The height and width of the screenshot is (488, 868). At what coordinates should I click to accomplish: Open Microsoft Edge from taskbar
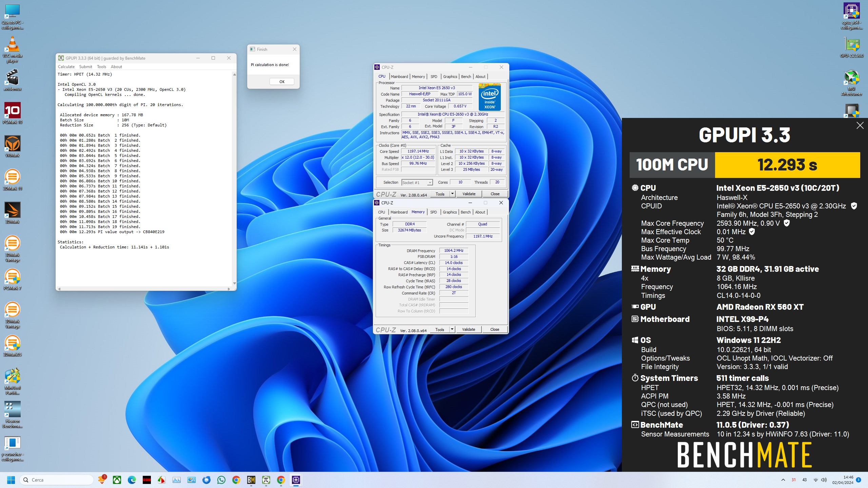(x=132, y=480)
